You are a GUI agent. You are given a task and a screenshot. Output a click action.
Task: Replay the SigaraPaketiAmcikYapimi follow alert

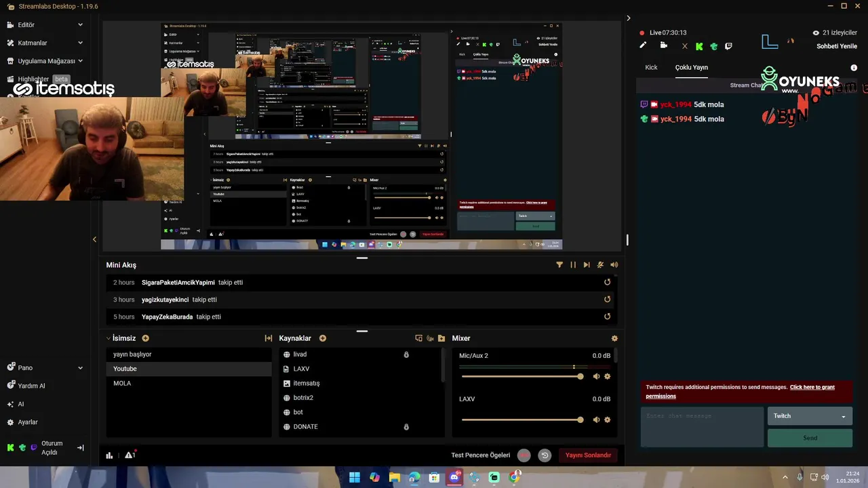tap(607, 282)
